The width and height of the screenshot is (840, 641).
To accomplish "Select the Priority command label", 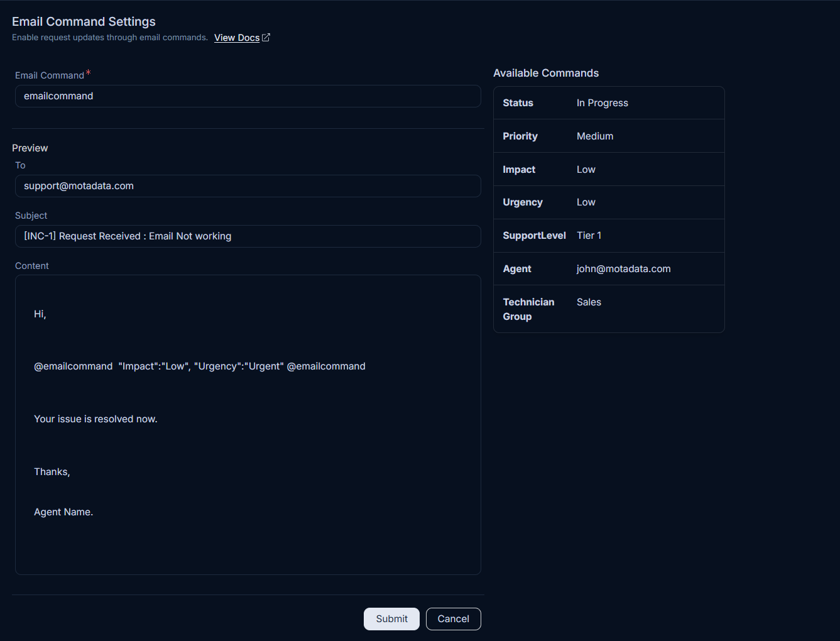I will (x=520, y=136).
